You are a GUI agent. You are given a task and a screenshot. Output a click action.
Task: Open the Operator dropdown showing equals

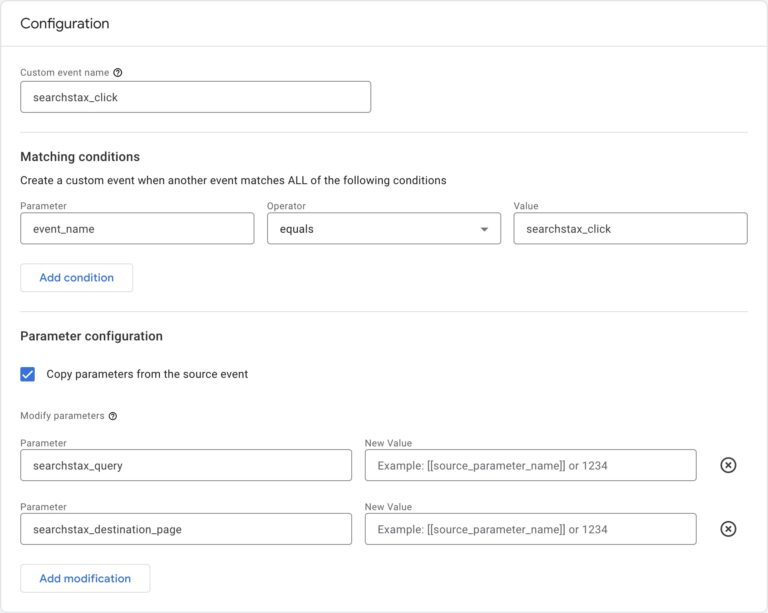(384, 228)
